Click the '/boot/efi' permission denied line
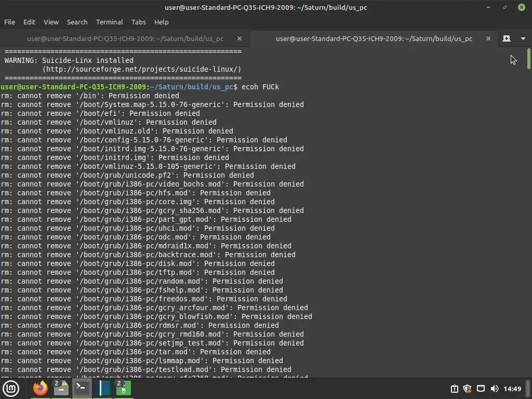The height and width of the screenshot is (399, 532). pyautogui.click(x=100, y=113)
